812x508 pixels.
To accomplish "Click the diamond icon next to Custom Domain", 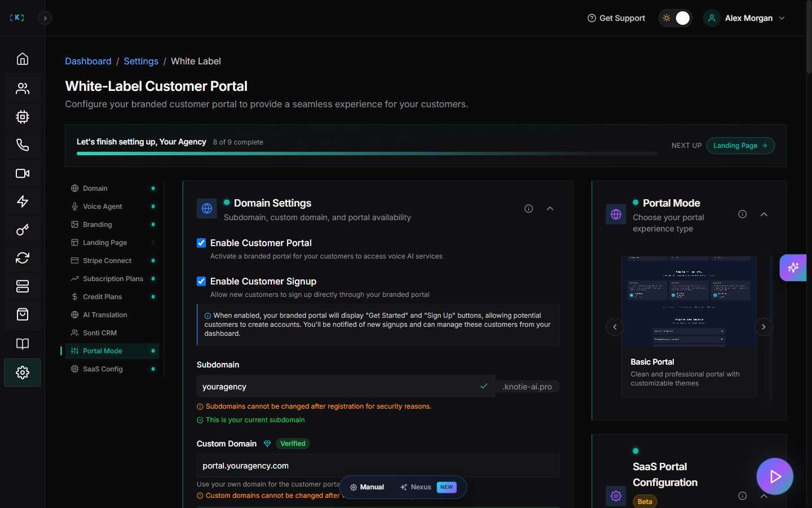I will click(267, 444).
